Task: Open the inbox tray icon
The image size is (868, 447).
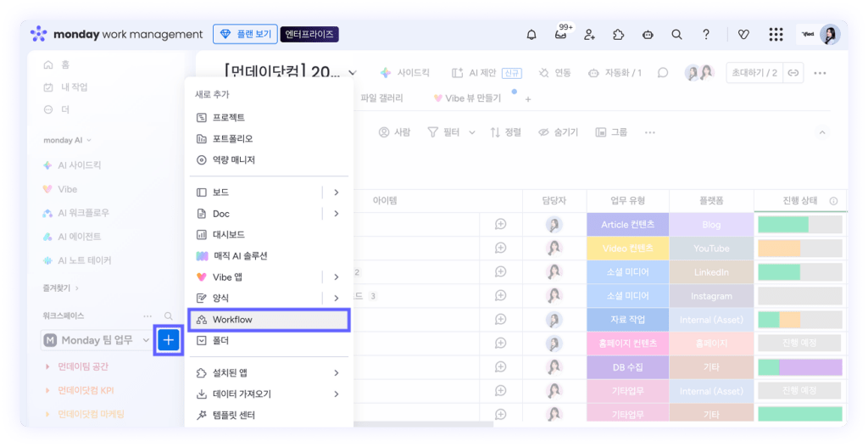Action: pos(560,35)
